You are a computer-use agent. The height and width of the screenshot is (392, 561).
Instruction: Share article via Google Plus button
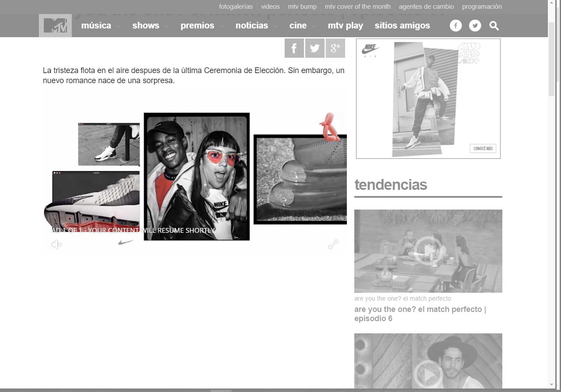335,48
